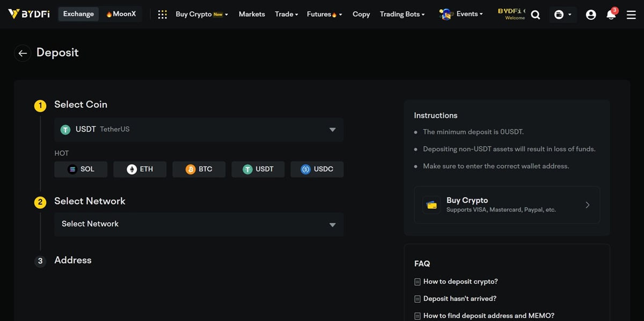The width and height of the screenshot is (644, 321).
Task: Click the Address step heading
Action: coord(73,260)
